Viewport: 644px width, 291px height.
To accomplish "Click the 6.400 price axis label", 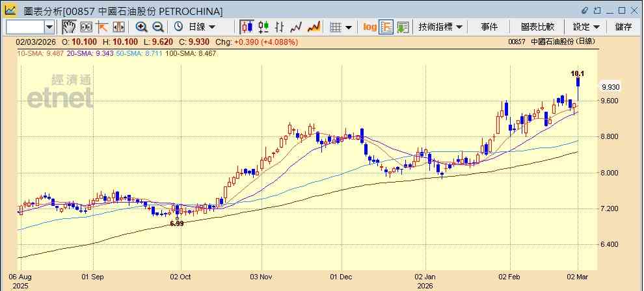I will tap(610, 245).
